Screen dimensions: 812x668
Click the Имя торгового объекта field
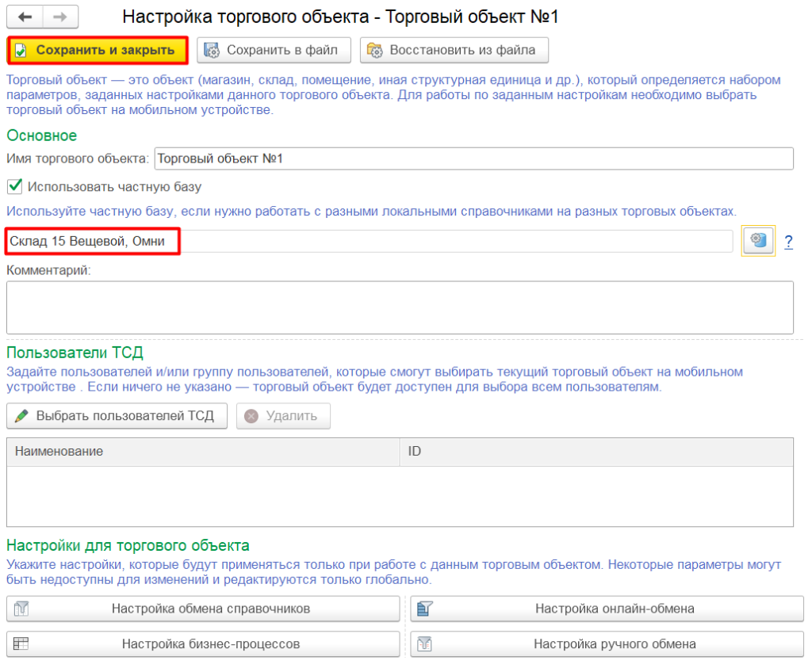tap(473, 158)
